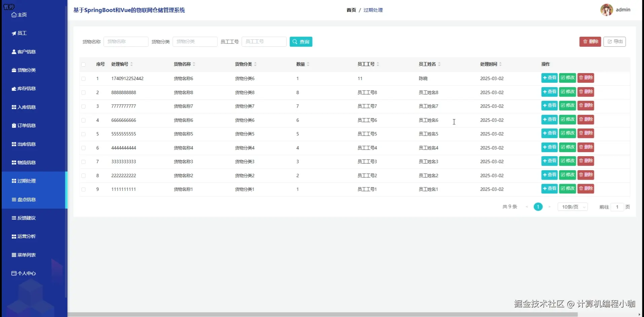Focus the 员工工号 search field
This screenshot has height=317, width=644.
click(264, 42)
